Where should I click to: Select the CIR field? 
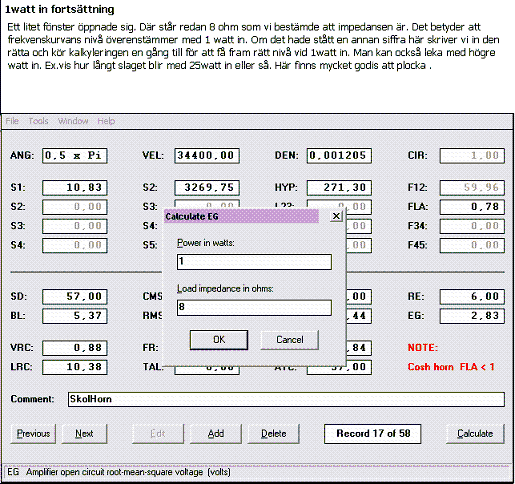tap(472, 156)
